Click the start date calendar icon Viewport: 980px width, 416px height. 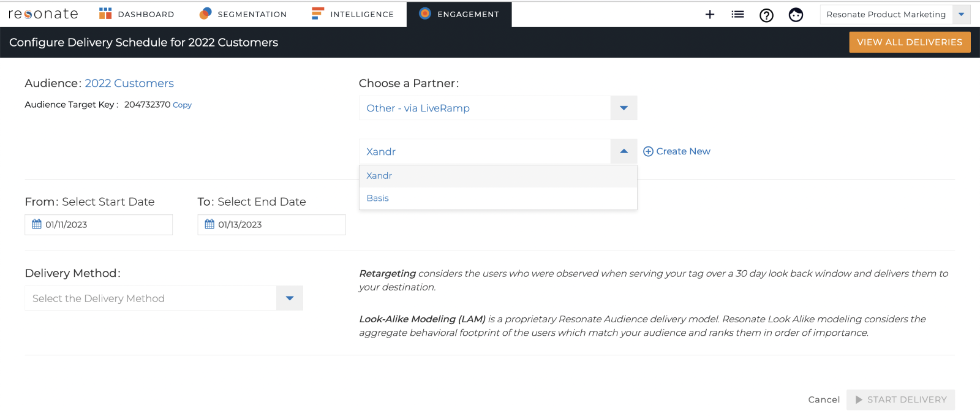coord(37,224)
